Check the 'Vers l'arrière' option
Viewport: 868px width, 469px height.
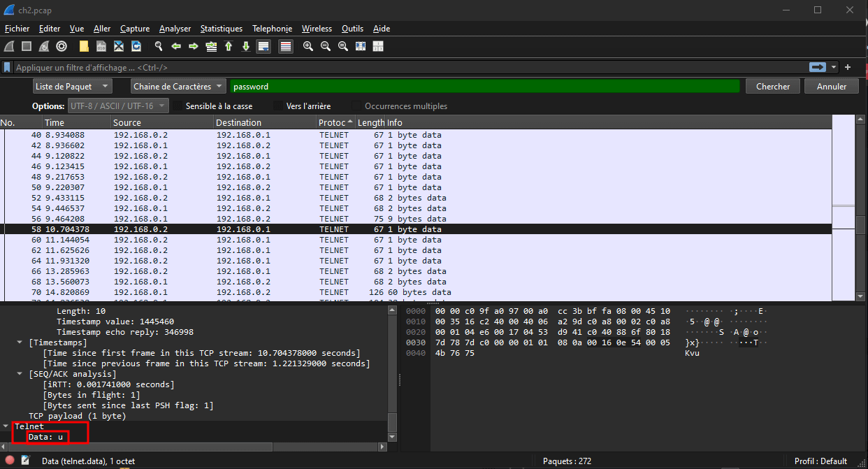pos(279,106)
